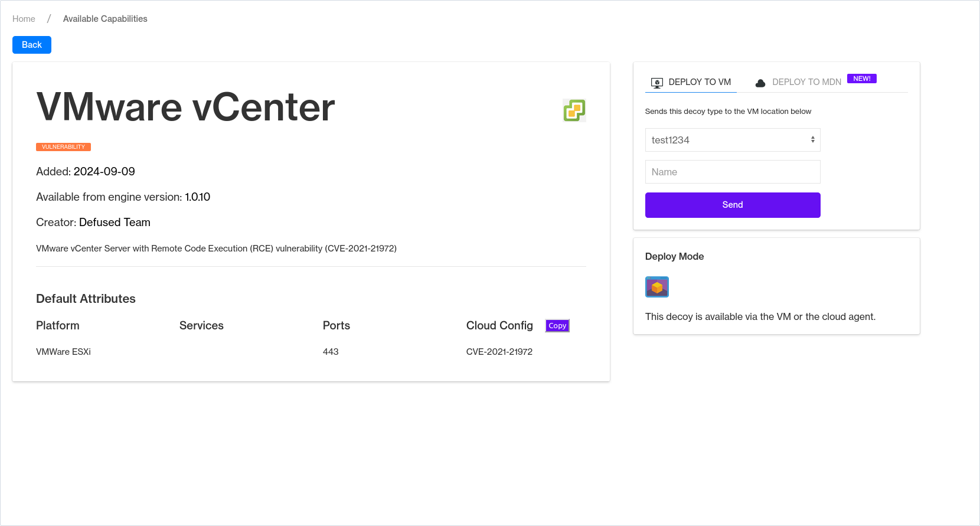
Task: Click the Deploy Mode VM cube icon
Action: tap(657, 287)
